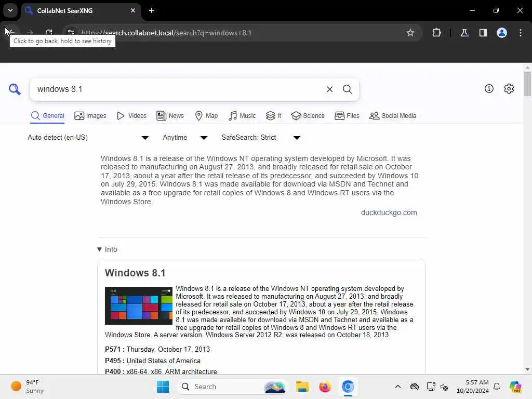Open the browser profile avatar
Viewport: 532px width, 399px height.
[501, 33]
